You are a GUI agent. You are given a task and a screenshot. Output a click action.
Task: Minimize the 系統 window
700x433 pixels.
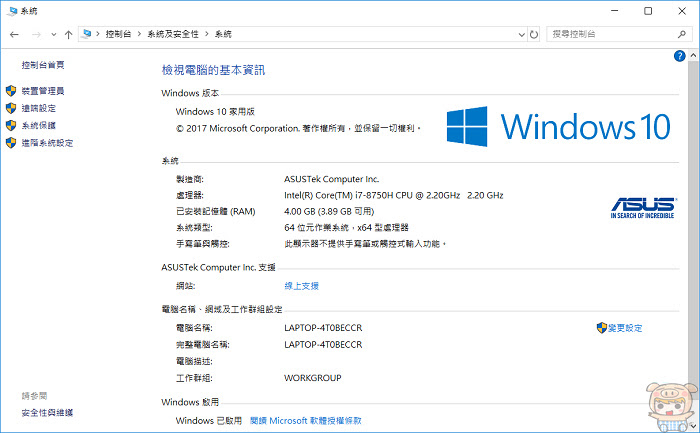point(614,11)
